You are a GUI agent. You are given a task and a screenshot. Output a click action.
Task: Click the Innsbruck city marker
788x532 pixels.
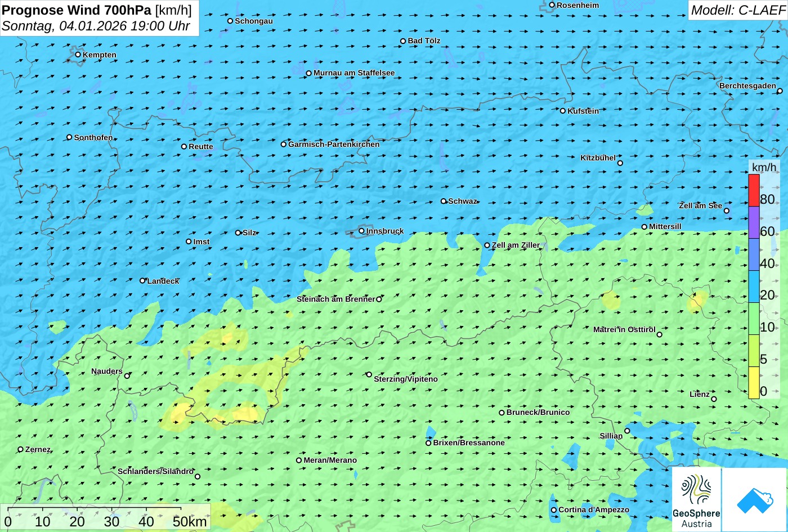pos(361,231)
